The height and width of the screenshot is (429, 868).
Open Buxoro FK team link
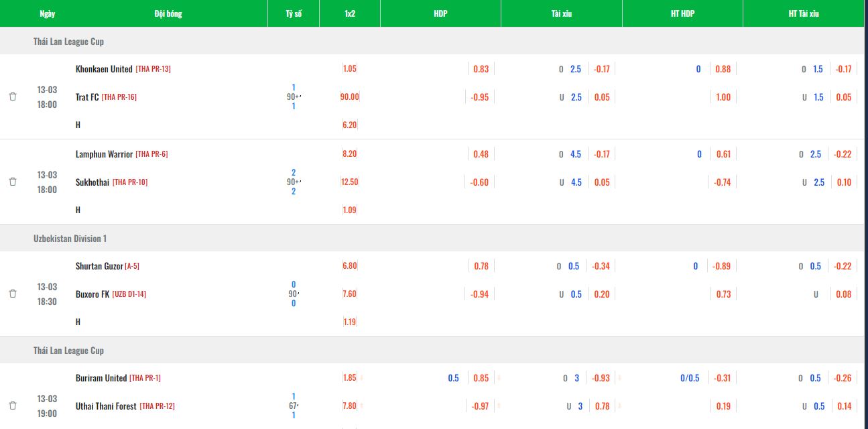coord(92,294)
